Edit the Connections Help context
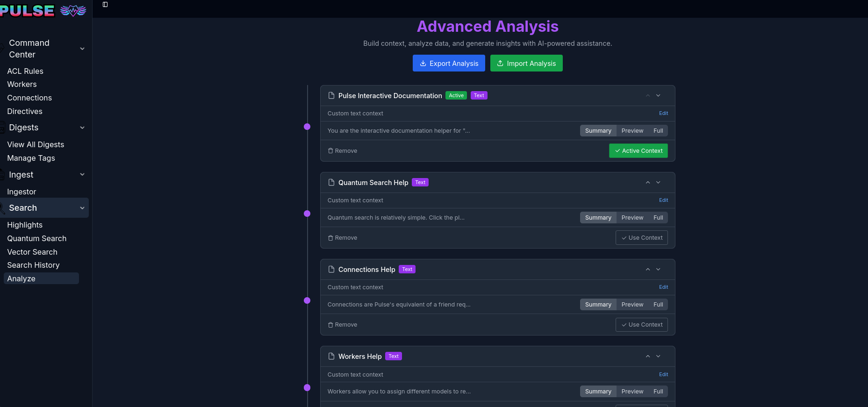Screen dimensions: 868x407 coord(663,287)
